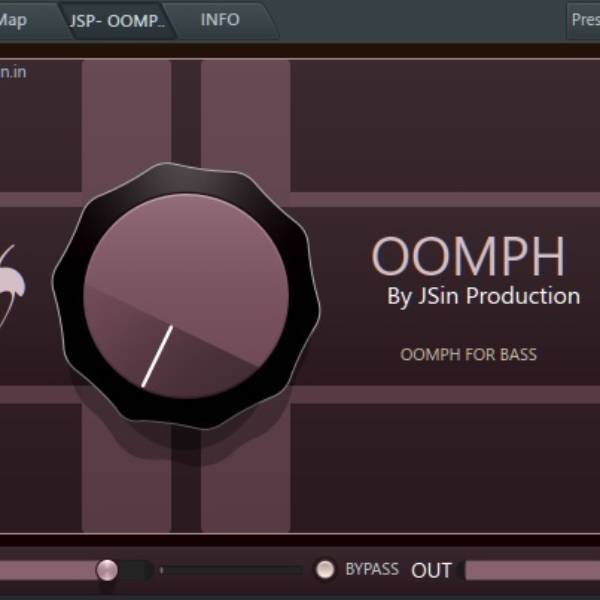Click the By JSin Production text
Viewport: 600px width, 600px height.
(x=483, y=296)
